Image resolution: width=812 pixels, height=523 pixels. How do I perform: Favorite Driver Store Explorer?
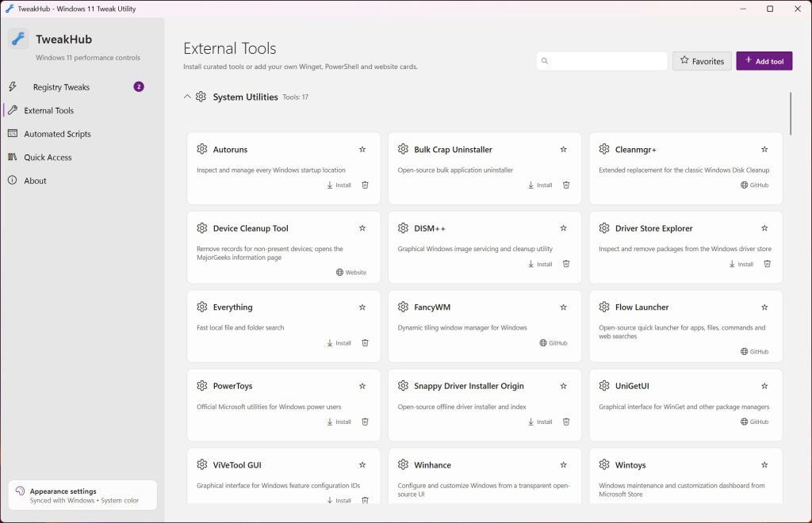pos(764,228)
